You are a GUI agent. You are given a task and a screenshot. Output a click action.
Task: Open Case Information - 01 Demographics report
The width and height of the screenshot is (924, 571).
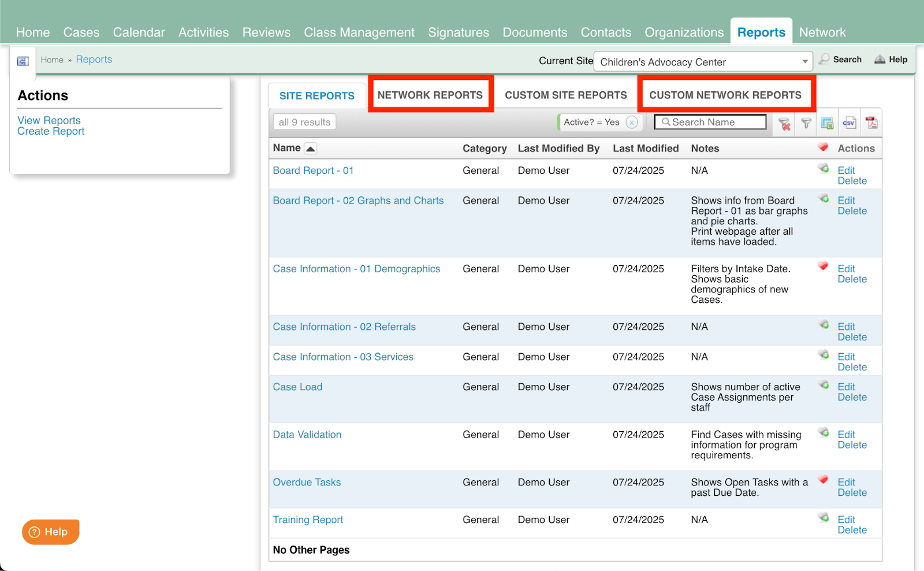356,269
